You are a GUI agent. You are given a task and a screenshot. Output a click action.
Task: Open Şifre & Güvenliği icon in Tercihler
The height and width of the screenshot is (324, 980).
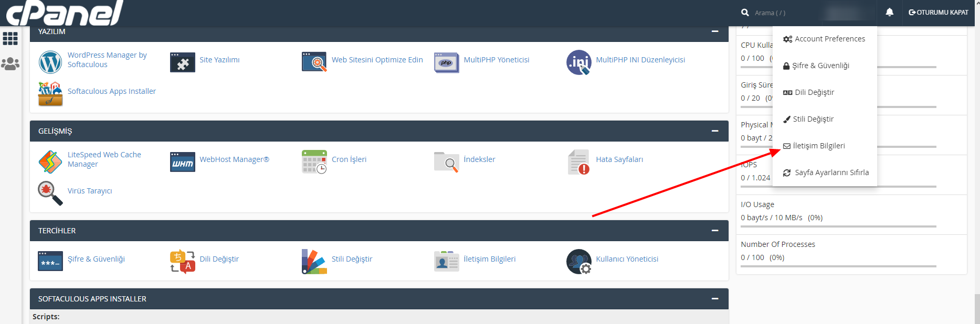[x=50, y=261]
